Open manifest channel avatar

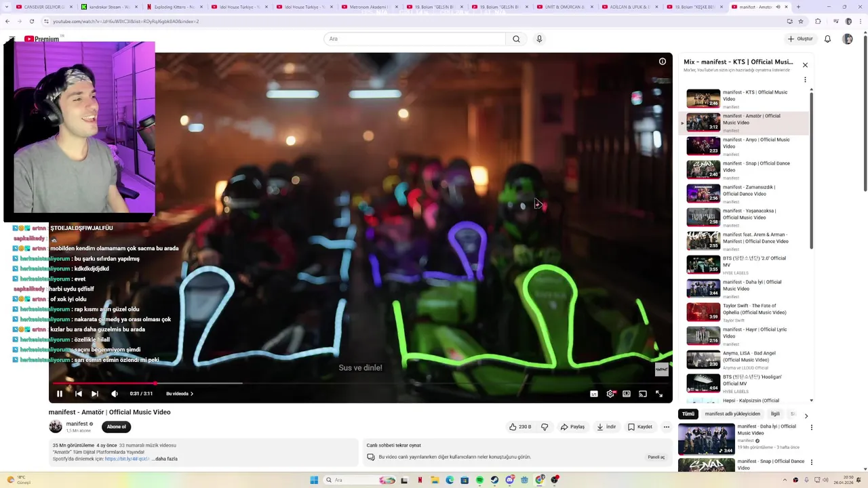(x=56, y=426)
